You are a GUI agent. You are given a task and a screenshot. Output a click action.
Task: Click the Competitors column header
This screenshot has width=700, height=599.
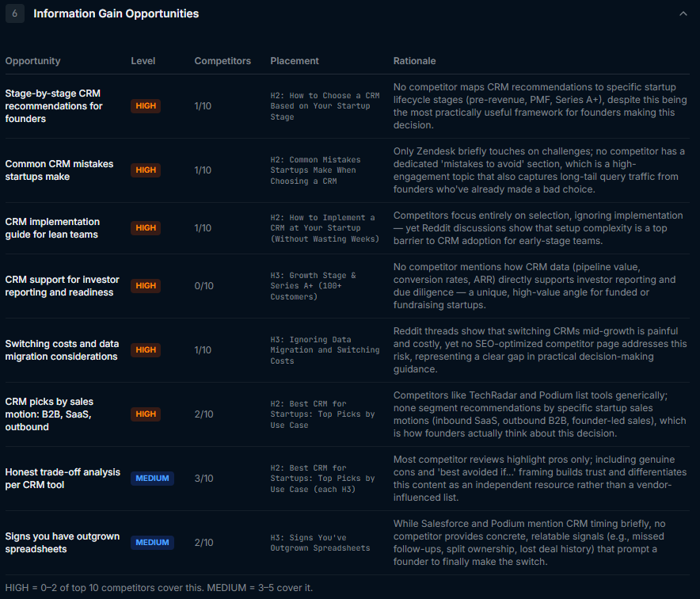point(223,61)
